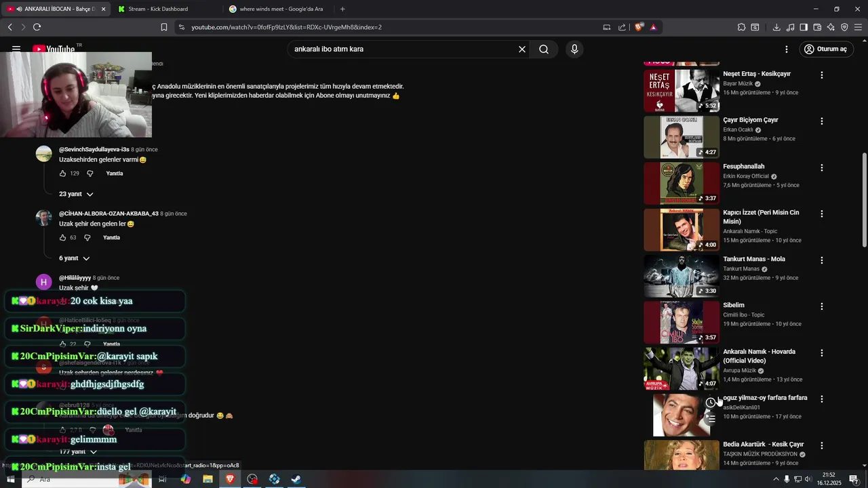868x488 pixels.
Task: Share this page from the address bar
Action: pyautogui.click(x=622, y=27)
